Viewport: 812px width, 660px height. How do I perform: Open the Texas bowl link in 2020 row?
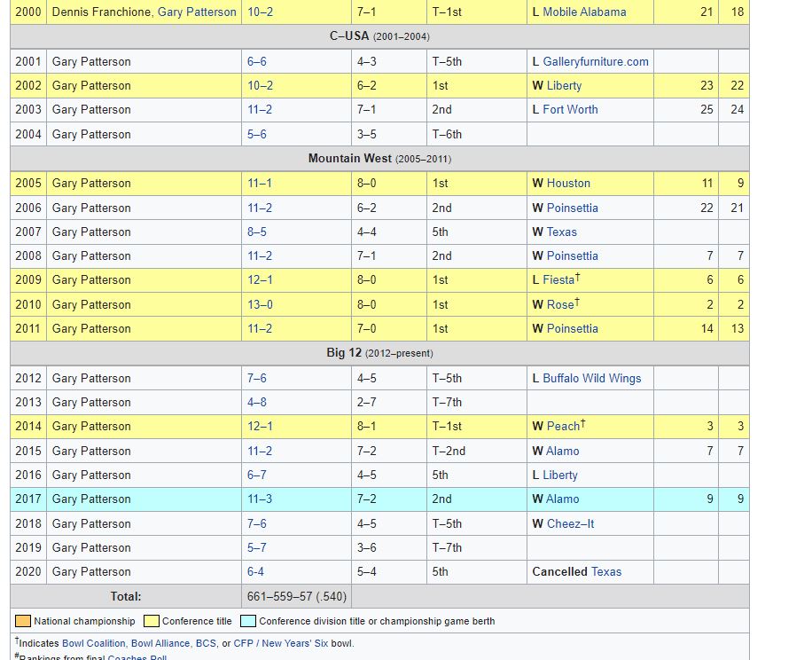[x=606, y=571]
